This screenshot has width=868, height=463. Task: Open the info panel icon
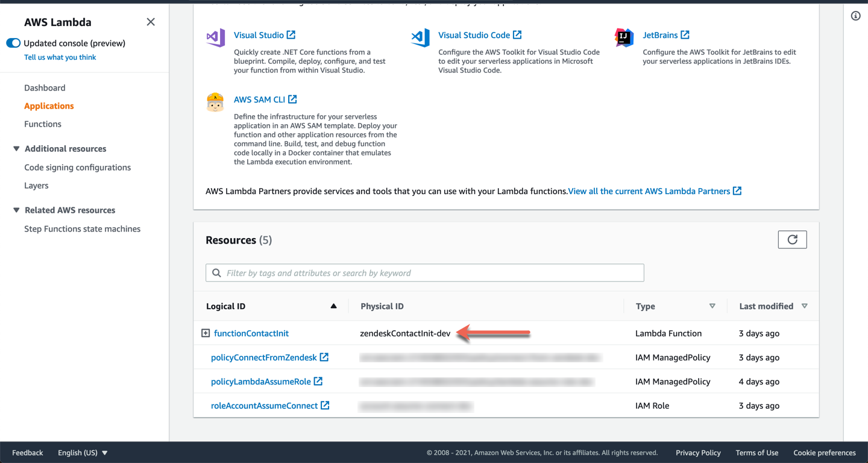pyautogui.click(x=855, y=16)
